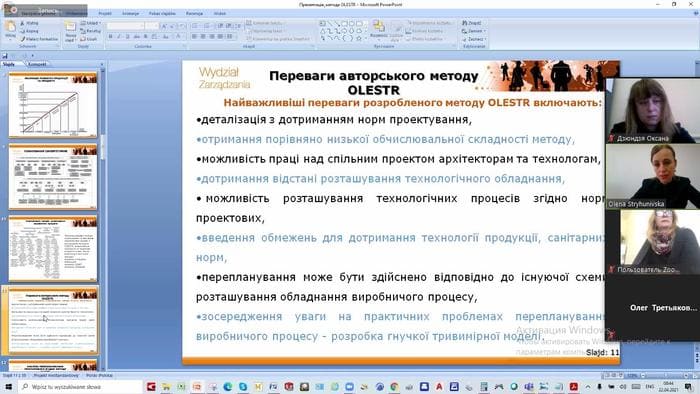Close the slides thumbnail pane
700x394 pixels.
[x=102, y=64]
